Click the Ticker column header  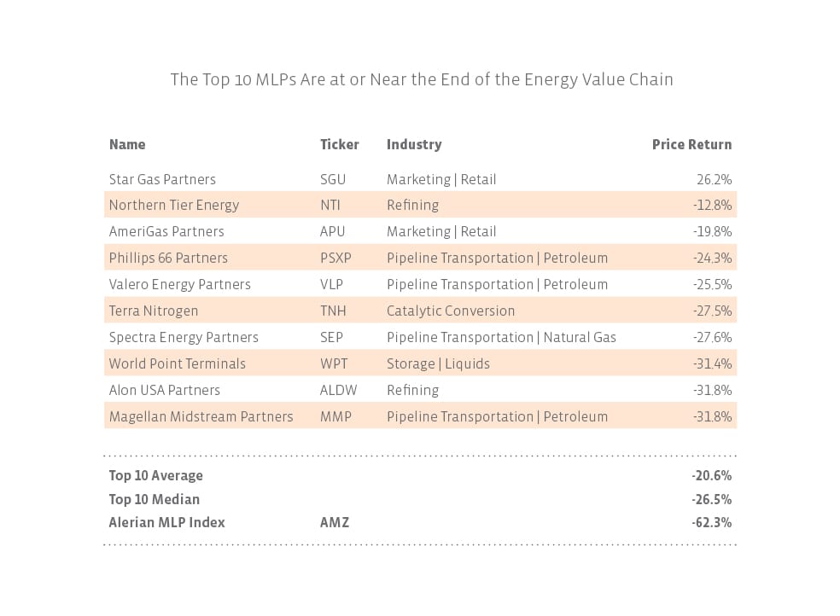[339, 145]
